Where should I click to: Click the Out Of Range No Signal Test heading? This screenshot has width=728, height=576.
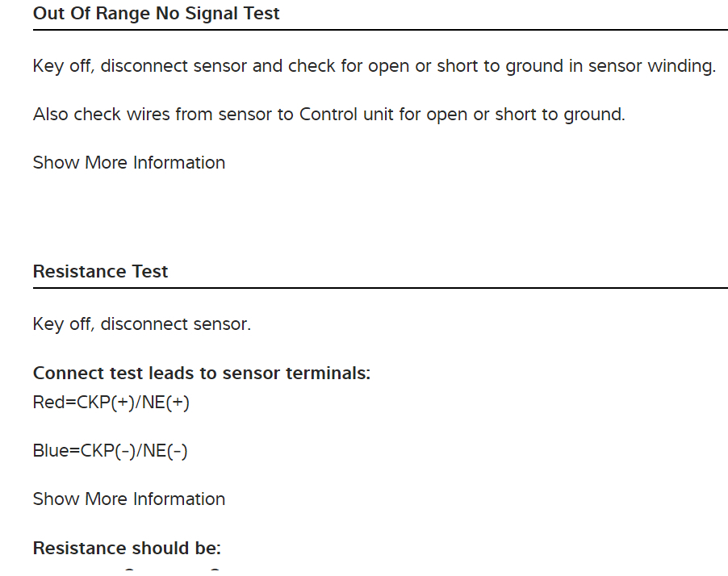click(x=157, y=13)
